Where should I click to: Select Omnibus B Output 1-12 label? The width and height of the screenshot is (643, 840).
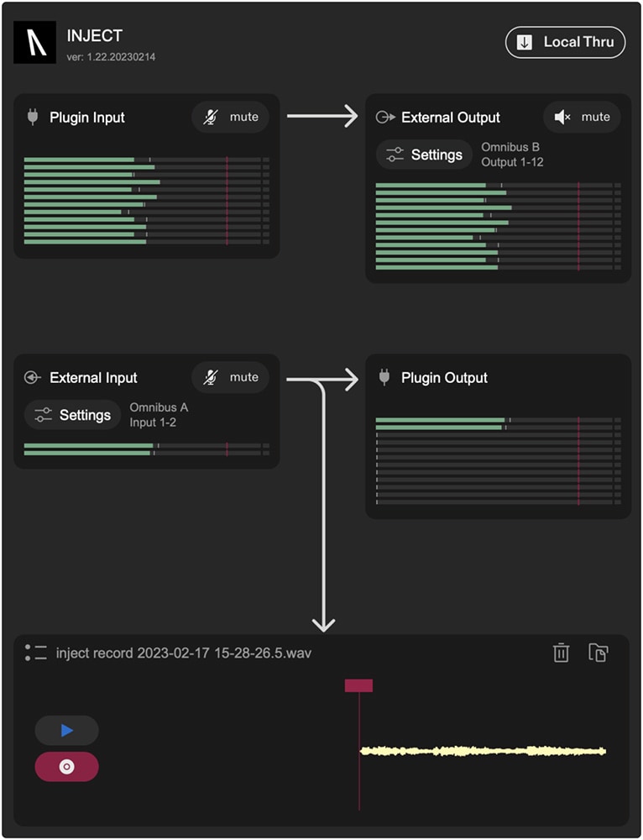512,155
